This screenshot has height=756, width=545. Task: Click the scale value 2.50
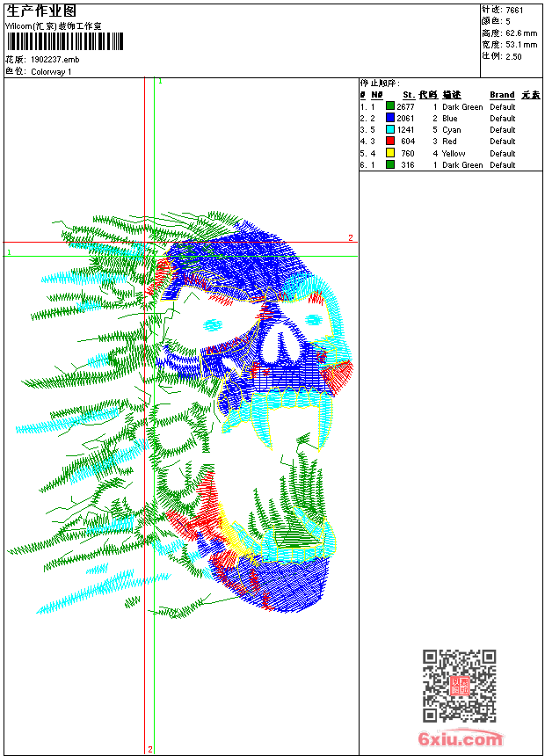click(x=513, y=56)
